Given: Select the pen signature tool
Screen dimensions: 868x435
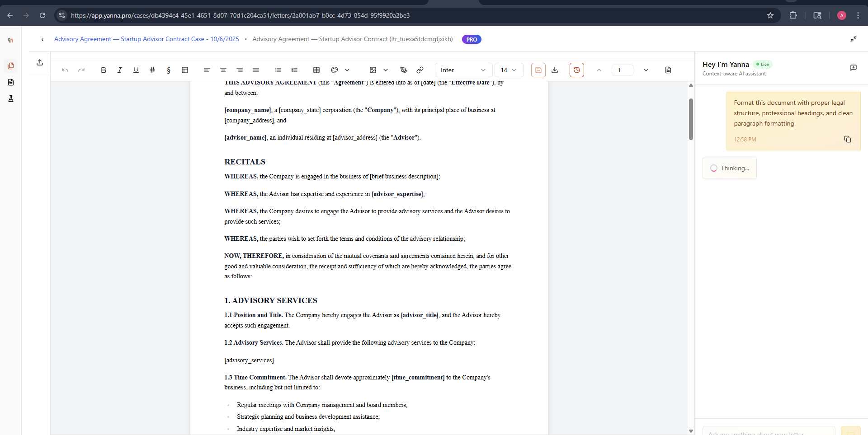Looking at the screenshot, I should tap(404, 70).
